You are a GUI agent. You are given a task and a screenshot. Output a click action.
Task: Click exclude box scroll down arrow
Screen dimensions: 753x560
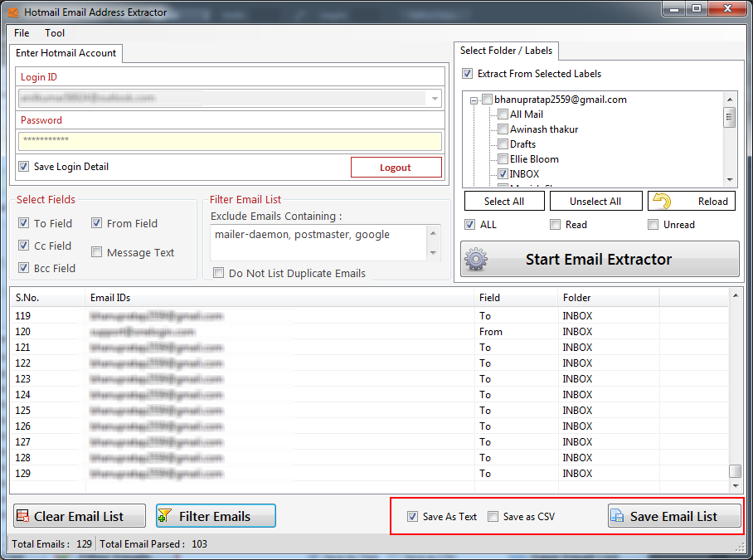[x=433, y=253]
